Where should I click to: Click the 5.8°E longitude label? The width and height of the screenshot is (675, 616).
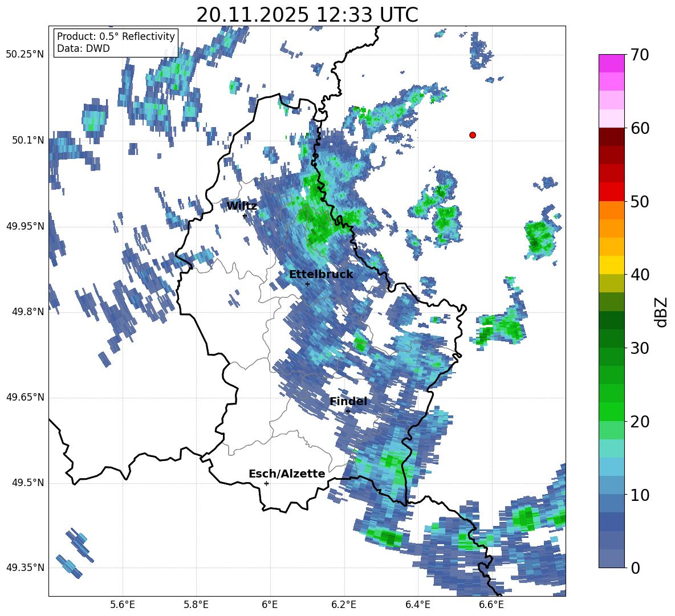pos(196,605)
